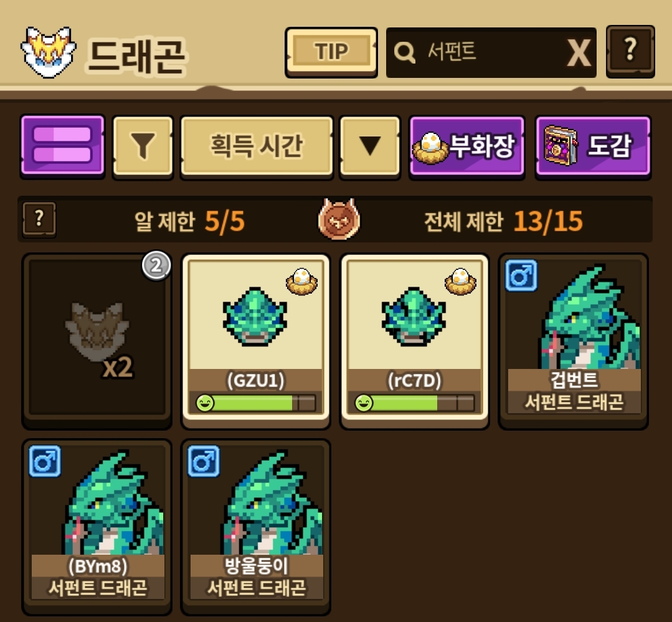The height and width of the screenshot is (622, 672).
Task: Click the question mark beside 알 제한
Action: 39,219
